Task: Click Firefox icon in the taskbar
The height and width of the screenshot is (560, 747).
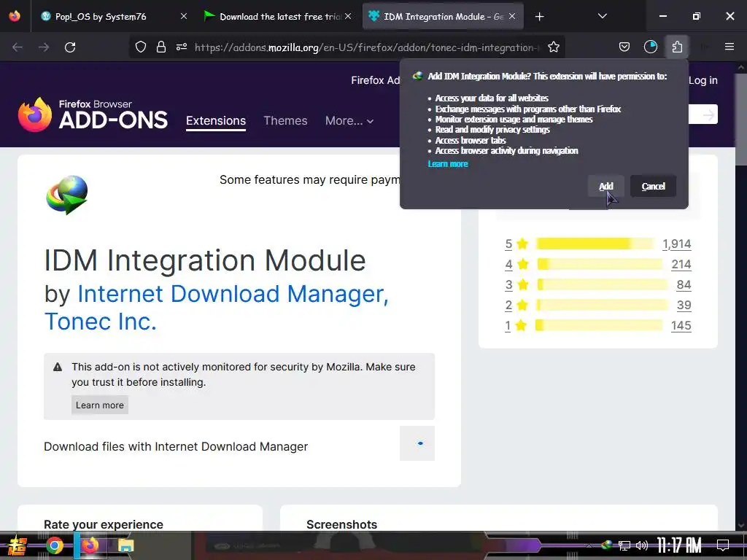Action: click(x=90, y=545)
